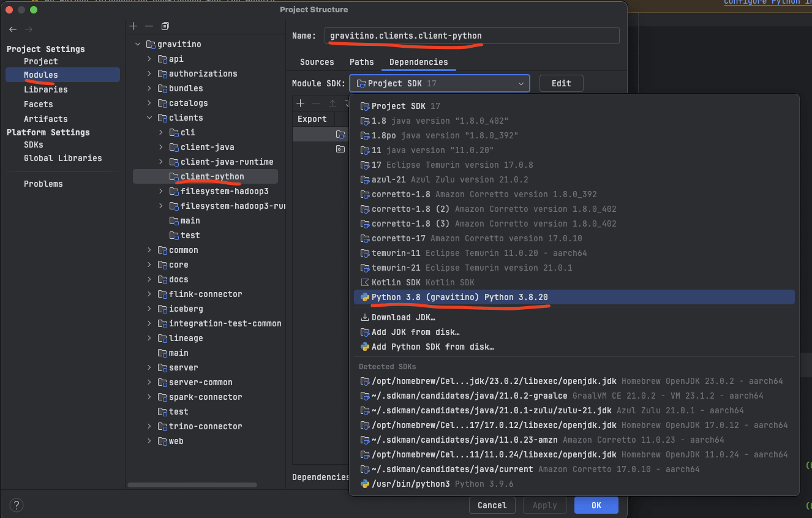Screen dimensions: 812x518
Task: Click the module Name input field
Action: (472, 36)
